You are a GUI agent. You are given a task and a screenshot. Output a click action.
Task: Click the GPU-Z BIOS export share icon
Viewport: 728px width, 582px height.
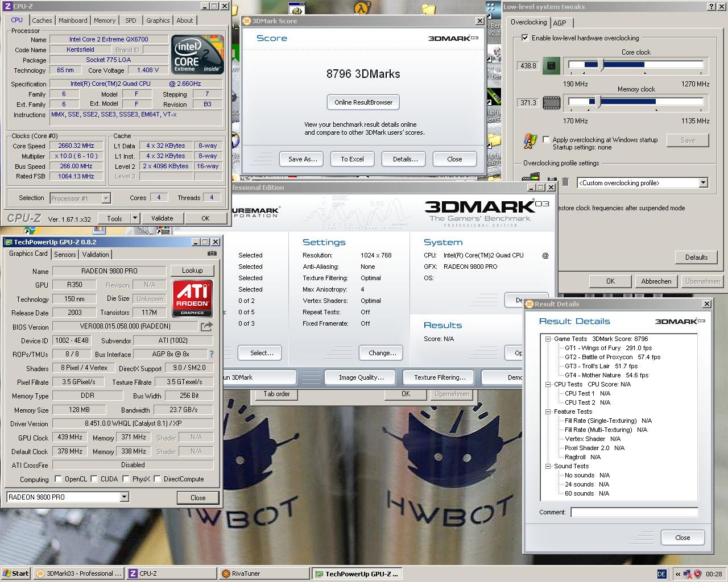point(206,326)
